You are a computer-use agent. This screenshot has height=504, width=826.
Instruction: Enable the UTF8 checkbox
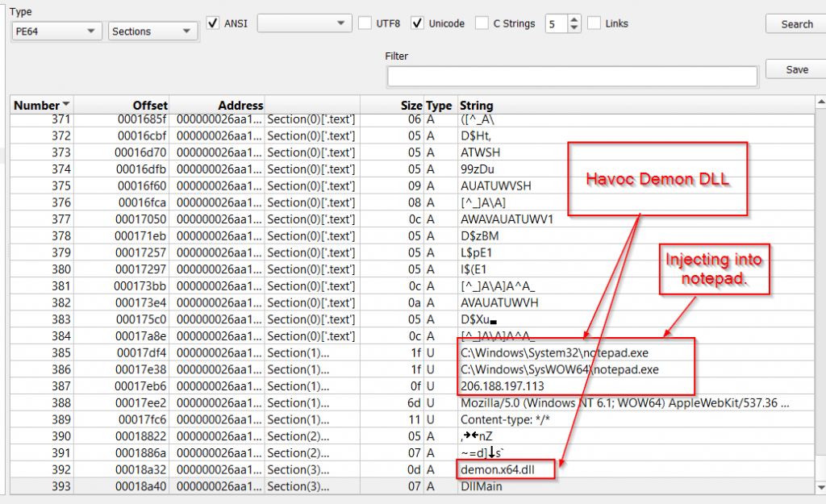(x=364, y=23)
